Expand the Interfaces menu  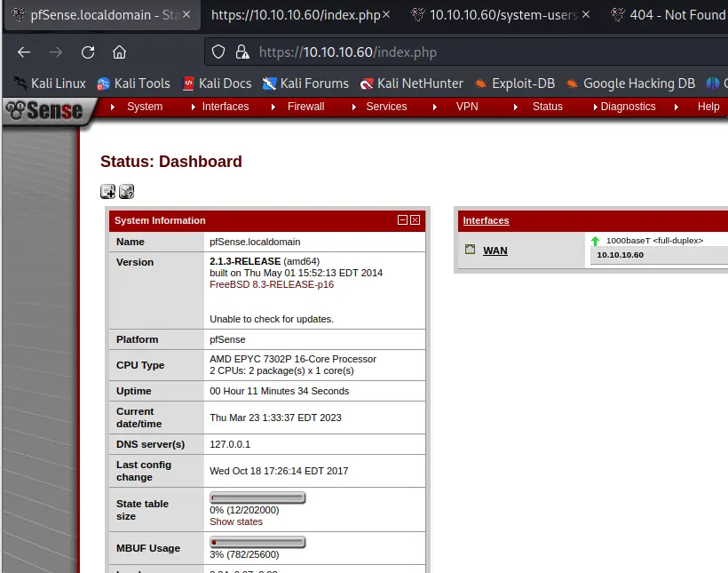(226, 107)
